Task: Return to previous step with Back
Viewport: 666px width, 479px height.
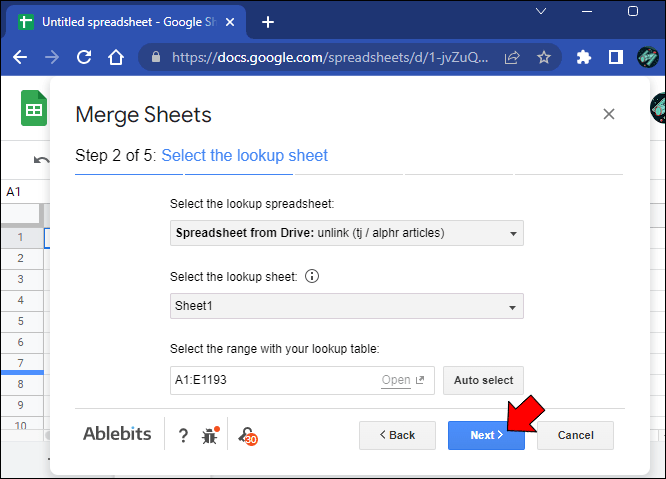Action: point(397,435)
